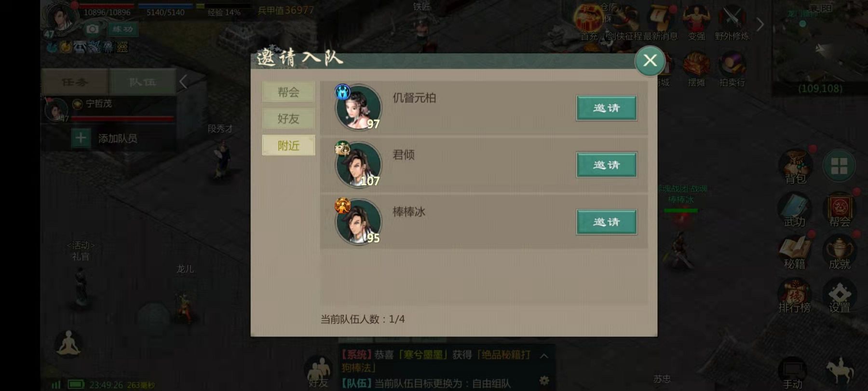Expand the chat box up arrow
This screenshot has width=868, height=391.
pos(544,356)
